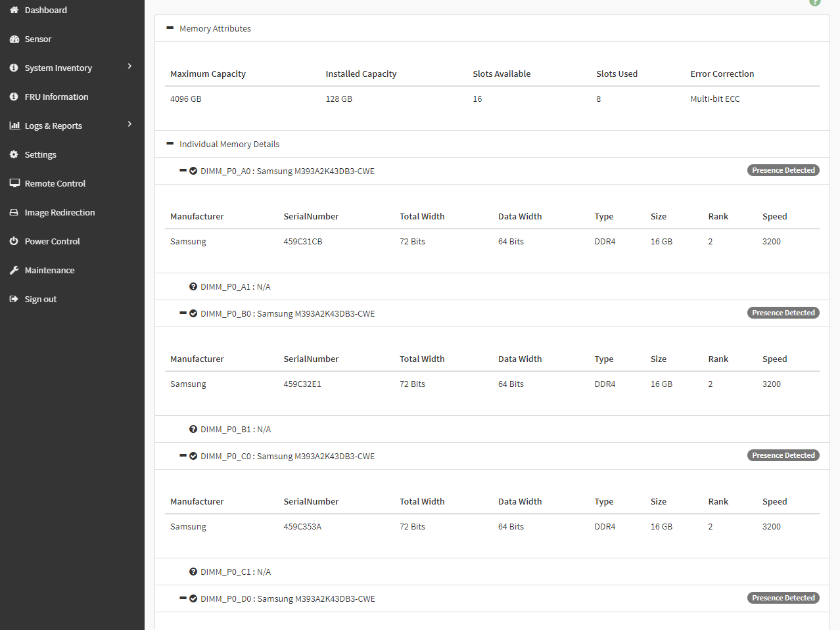
Task: Open the Remote Control page
Action: pyautogui.click(x=72, y=183)
